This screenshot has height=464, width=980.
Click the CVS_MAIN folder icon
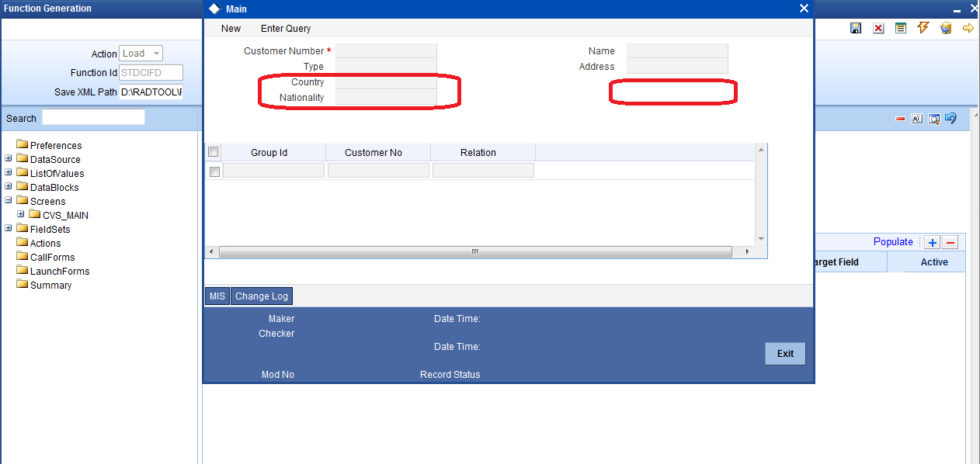tap(35, 215)
